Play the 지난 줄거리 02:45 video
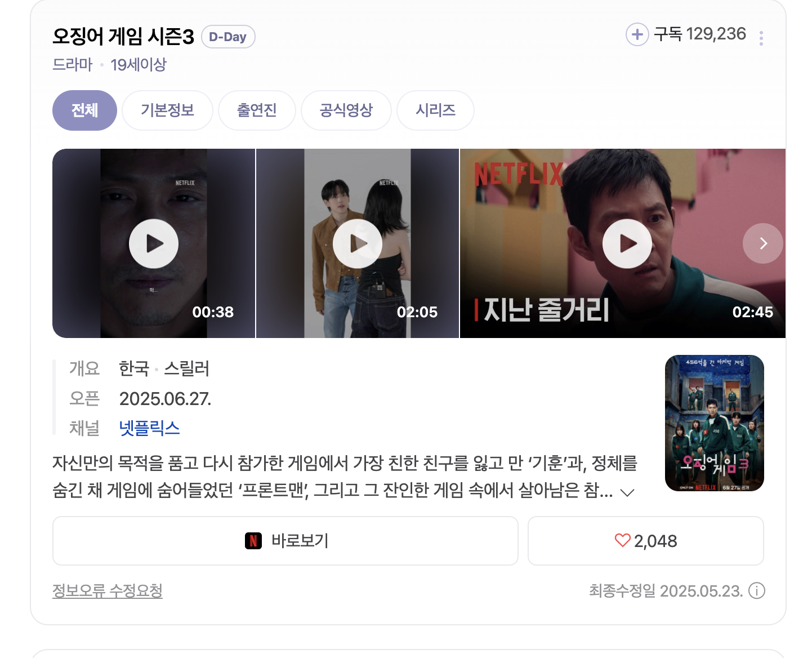Screen dimensions: 812x658 pyautogui.click(x=623, y=243)
